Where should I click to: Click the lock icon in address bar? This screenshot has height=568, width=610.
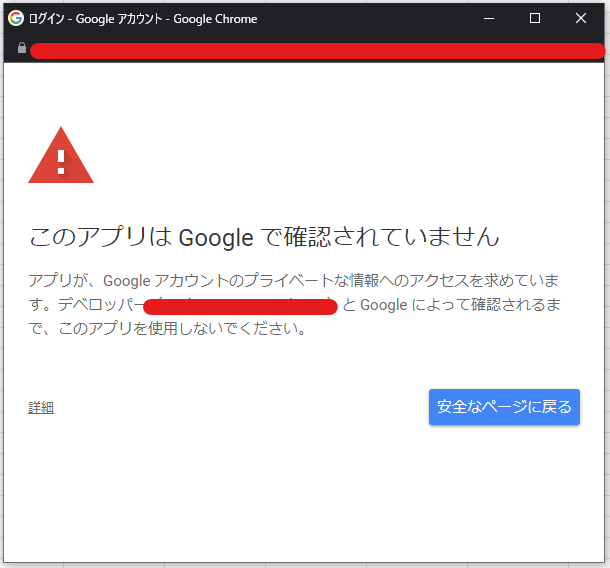[x=22, y=48]
